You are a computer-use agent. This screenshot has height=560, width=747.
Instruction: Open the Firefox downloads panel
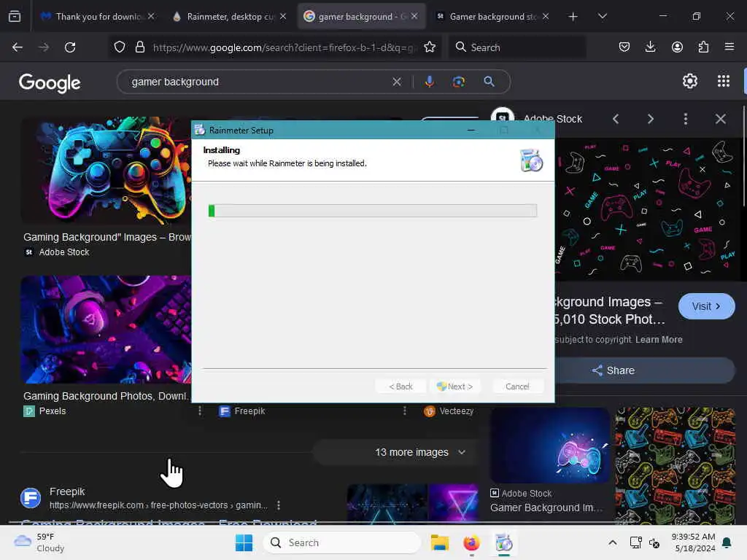pyautogui.click(x=650, y=47)
